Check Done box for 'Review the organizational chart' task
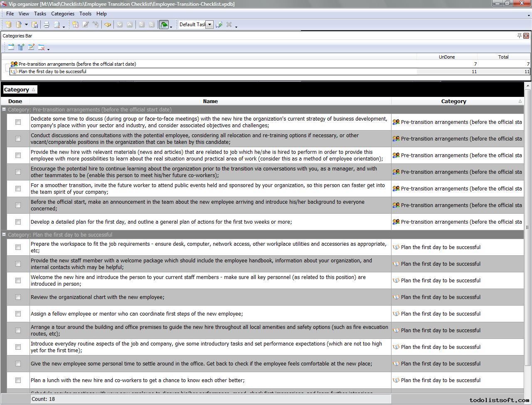Viewport: 532px width, 405px height. [x=18, y=297]
